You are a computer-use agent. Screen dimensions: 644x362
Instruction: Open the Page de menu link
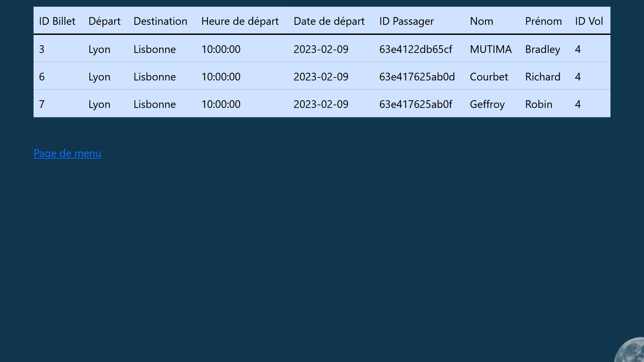tap(67, 153)
